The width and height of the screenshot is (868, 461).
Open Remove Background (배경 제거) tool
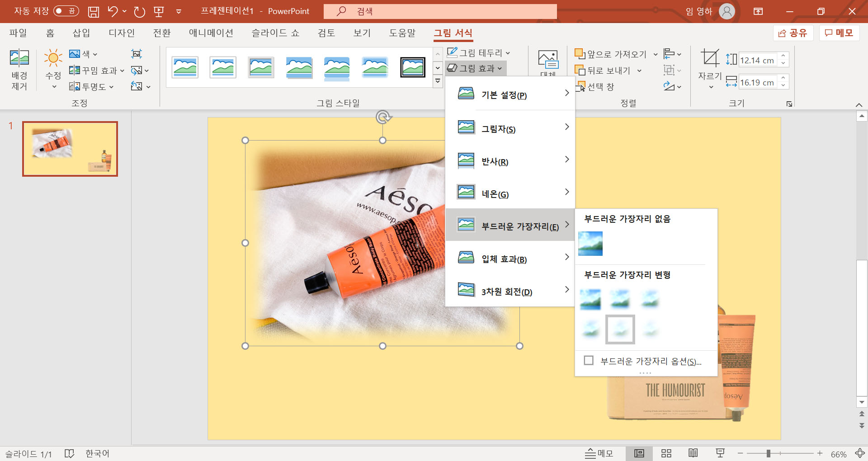coord(19,70)
